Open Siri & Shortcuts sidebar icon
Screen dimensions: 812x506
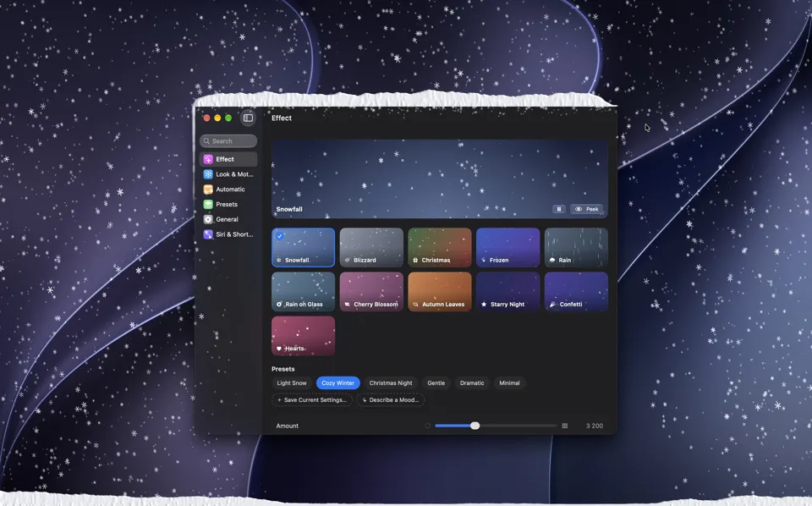[208, 234]
